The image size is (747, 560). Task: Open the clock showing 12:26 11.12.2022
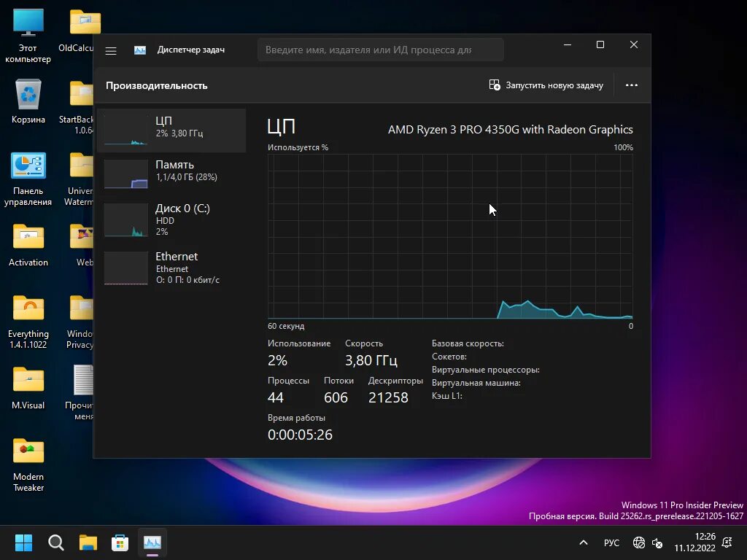(x=694, y=542)
